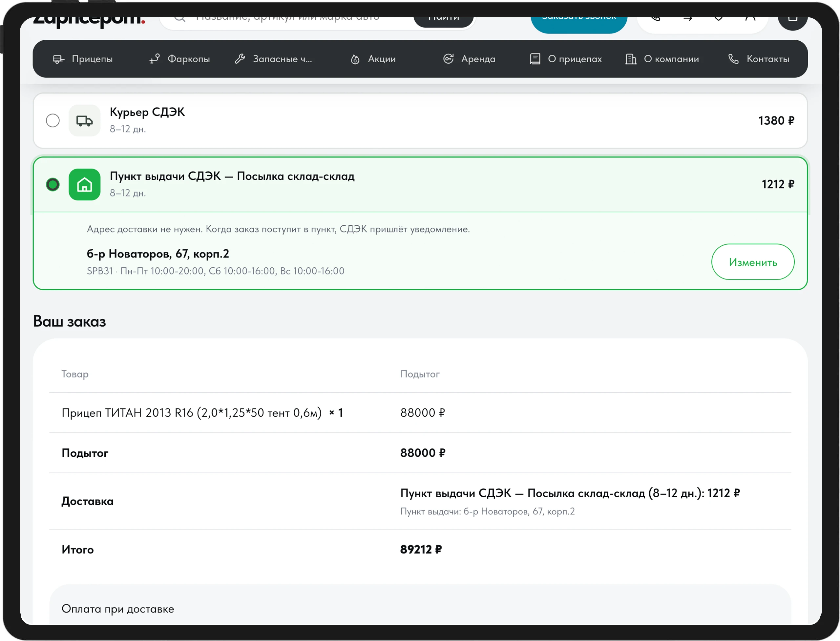
Task: Click the bold Подытог row label
Action: click(85, 453)
